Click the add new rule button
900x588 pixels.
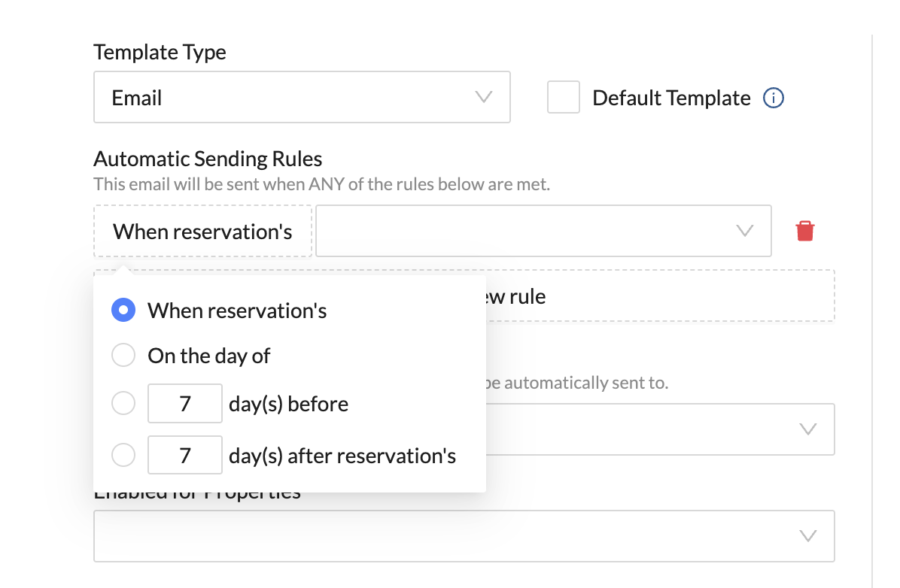tap(659, 296)
